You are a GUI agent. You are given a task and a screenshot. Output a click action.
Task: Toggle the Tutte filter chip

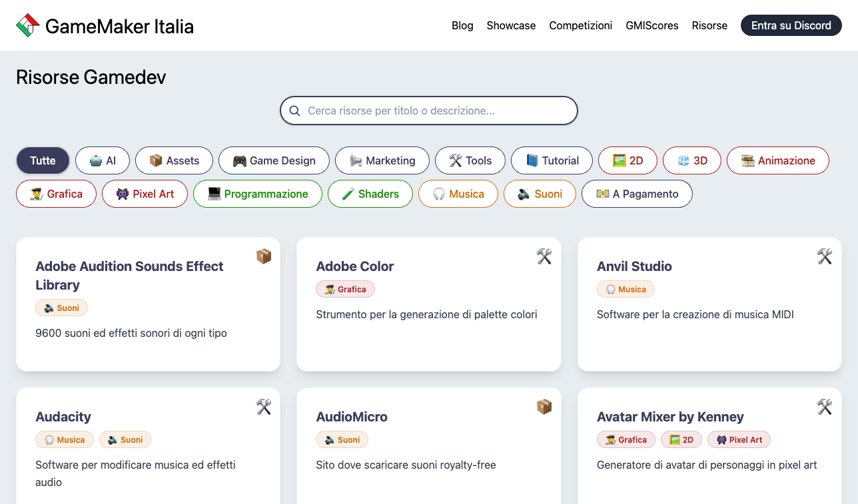click(43, 160)
